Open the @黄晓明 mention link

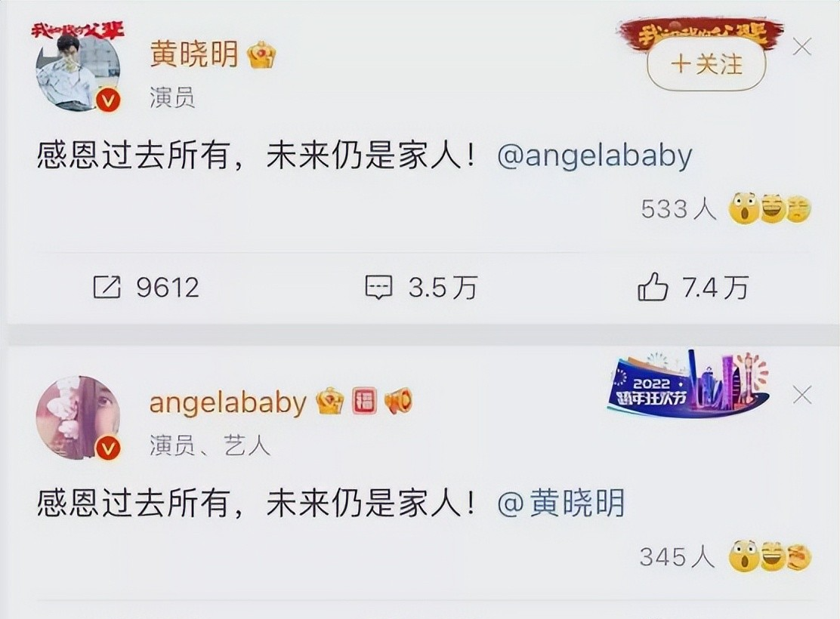561,504
